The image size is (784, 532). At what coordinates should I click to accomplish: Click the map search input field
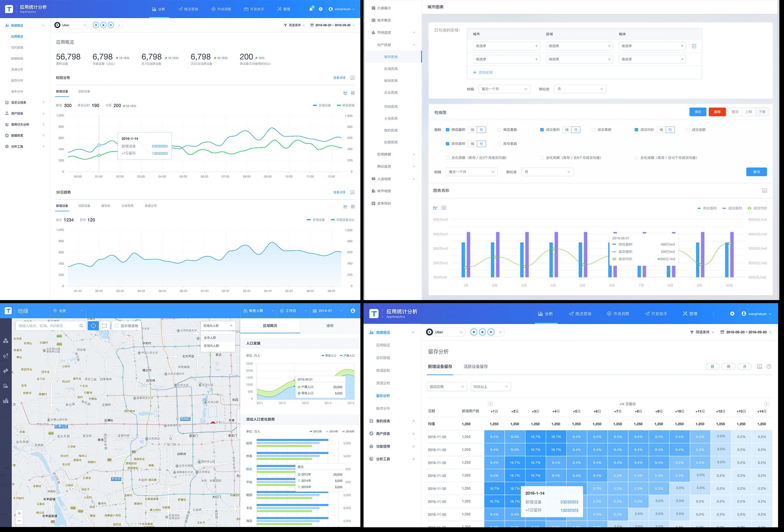[x=47, y=326]
